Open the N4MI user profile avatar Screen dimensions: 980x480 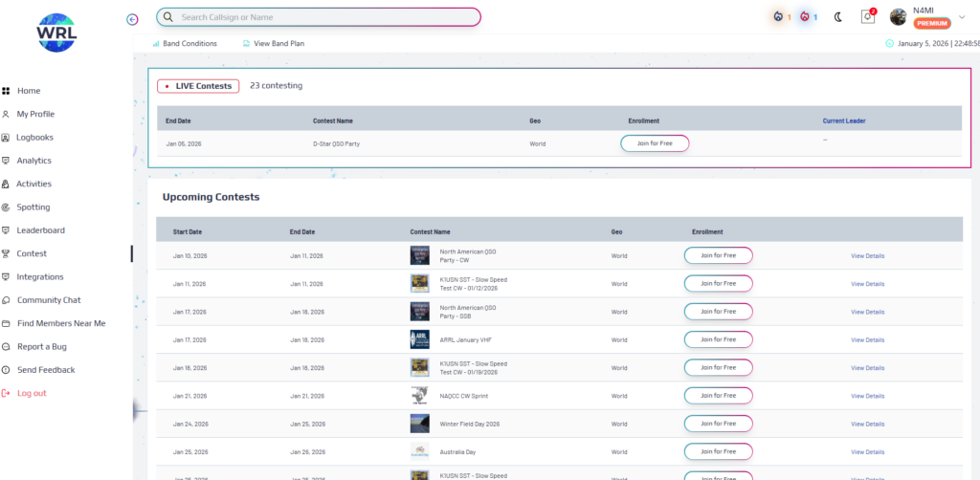pyautogui.click(x=898, y=17)
